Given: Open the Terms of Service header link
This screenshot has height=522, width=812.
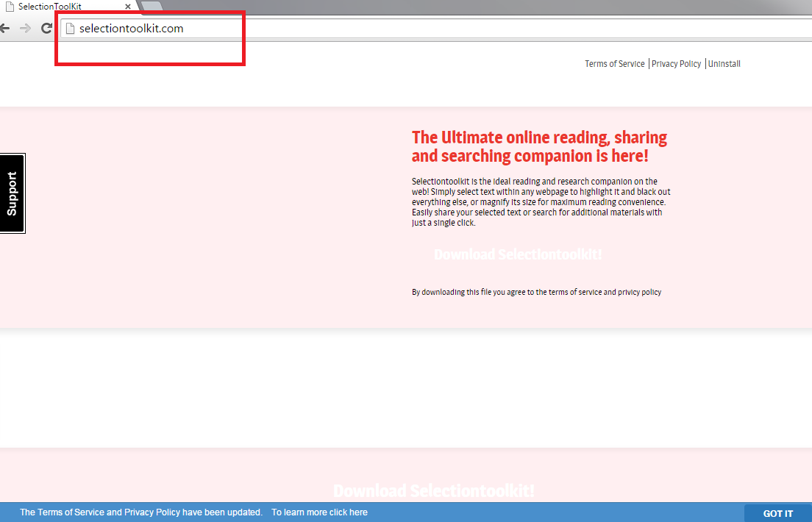Looking at the screenshot, I should 614,64.
